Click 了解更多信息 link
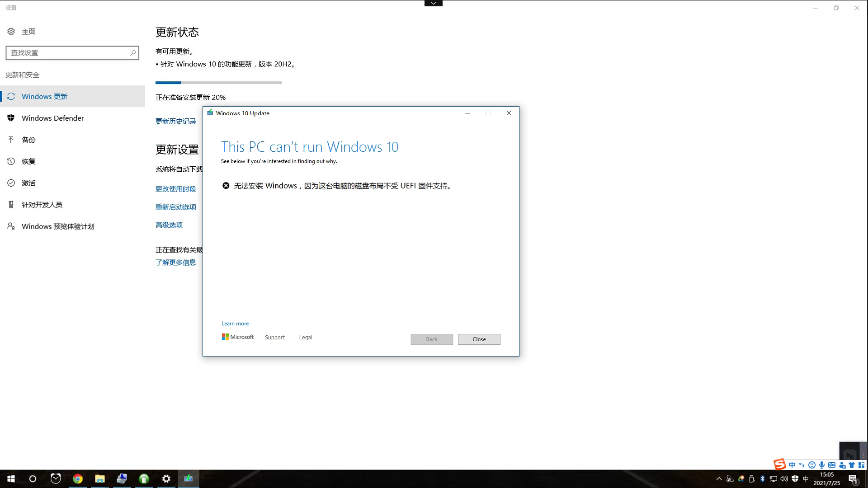This screenshot has width=868, height=488. click(x=176, y=263)
